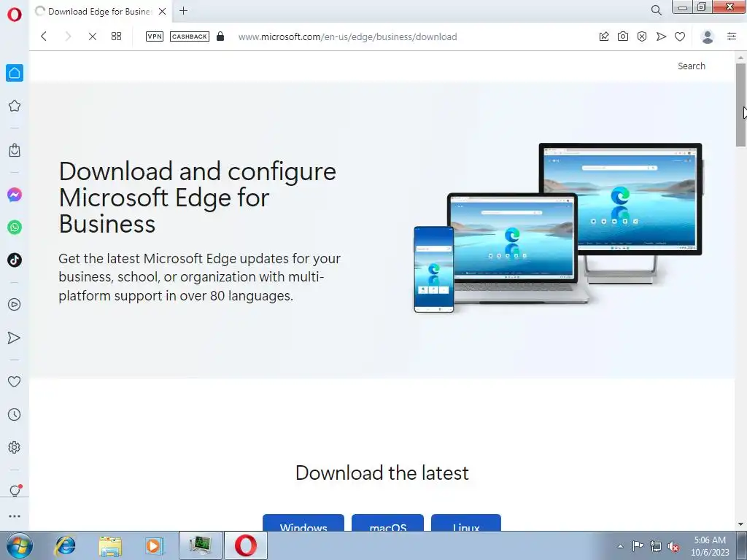The width and height of the screenshot is (747, 560).
Task: Open the network tray icon
Action: click(x=656, y=546)
